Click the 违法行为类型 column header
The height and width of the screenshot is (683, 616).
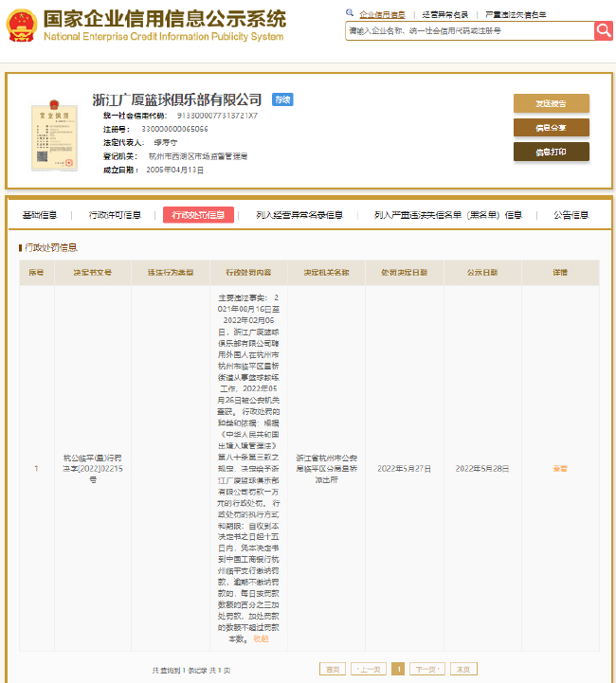pyautogui.click(x=171, y=273)
